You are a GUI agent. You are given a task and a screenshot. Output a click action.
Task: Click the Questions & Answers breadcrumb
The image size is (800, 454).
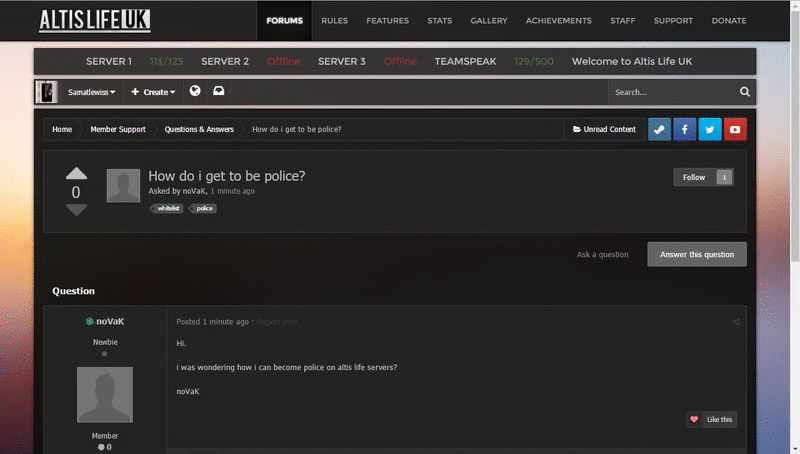[199, 130]
